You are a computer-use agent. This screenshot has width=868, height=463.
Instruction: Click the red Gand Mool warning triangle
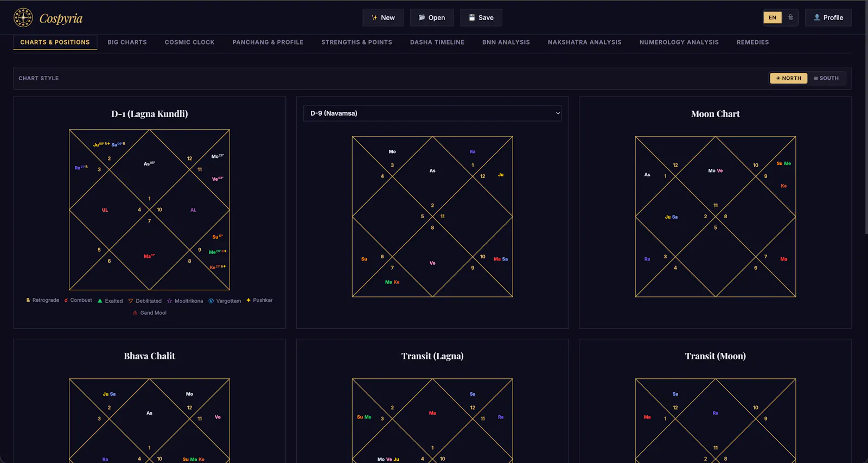click(x=135, y=313)
